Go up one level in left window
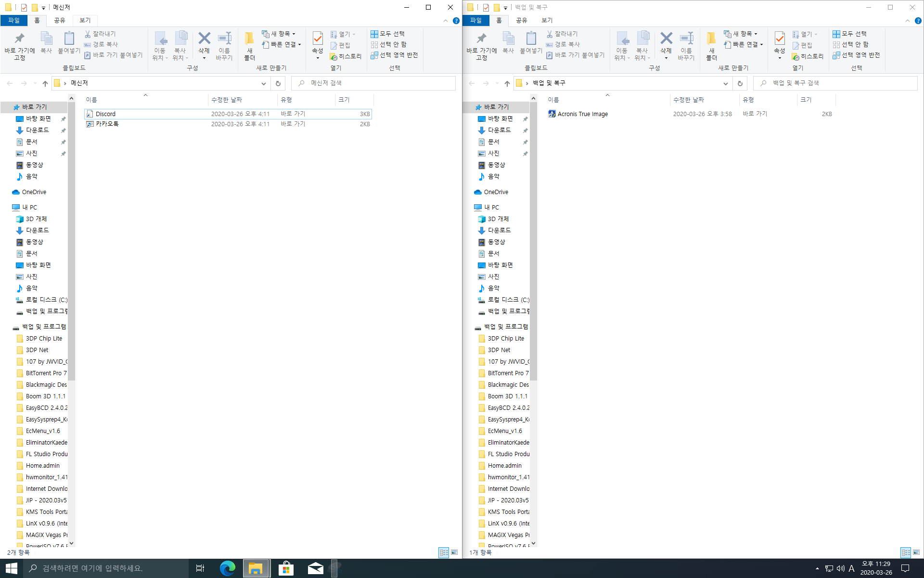This screenshot has width=924, height=578. click(x=45, y=83)
